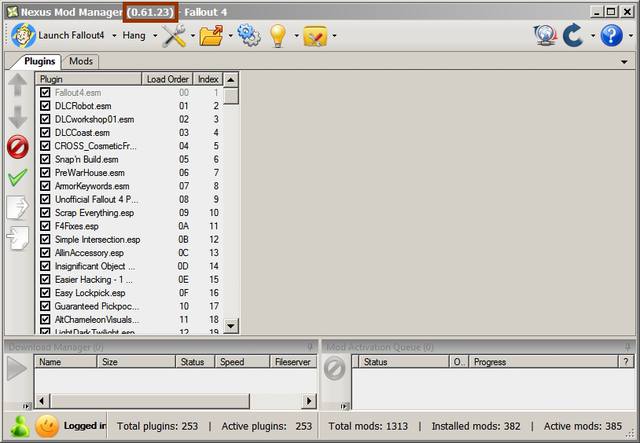Click the green user login status icon
Viewport: 640px width, 443px height.
point(20,426)
